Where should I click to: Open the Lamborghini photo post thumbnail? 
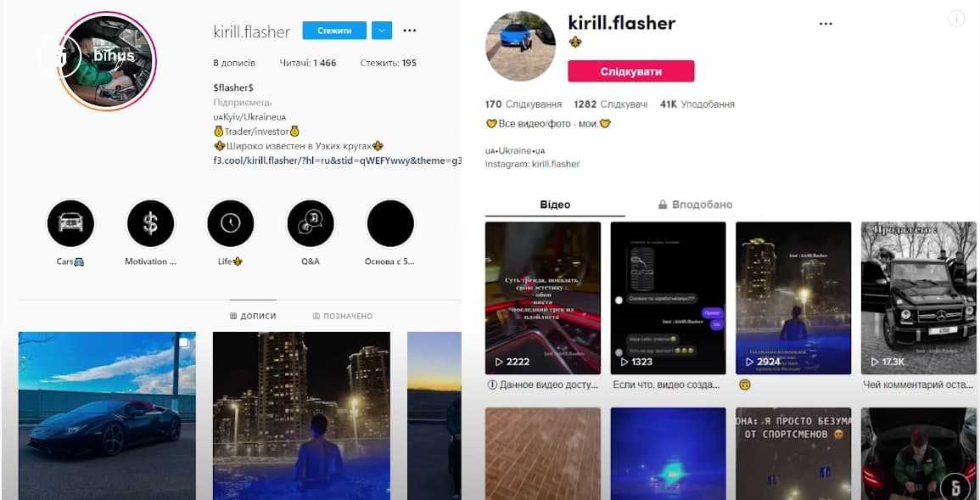pyautogui.click(x=107, y=416)
